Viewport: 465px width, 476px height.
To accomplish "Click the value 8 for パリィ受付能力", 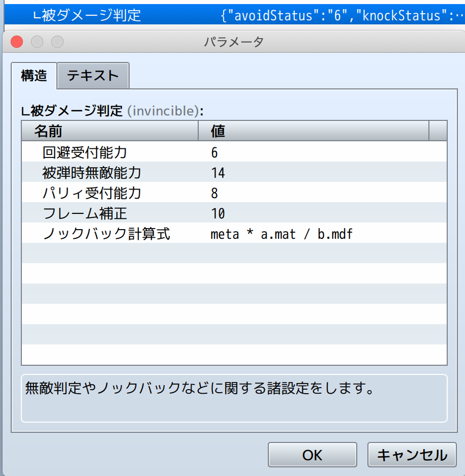I will [214, 193].
